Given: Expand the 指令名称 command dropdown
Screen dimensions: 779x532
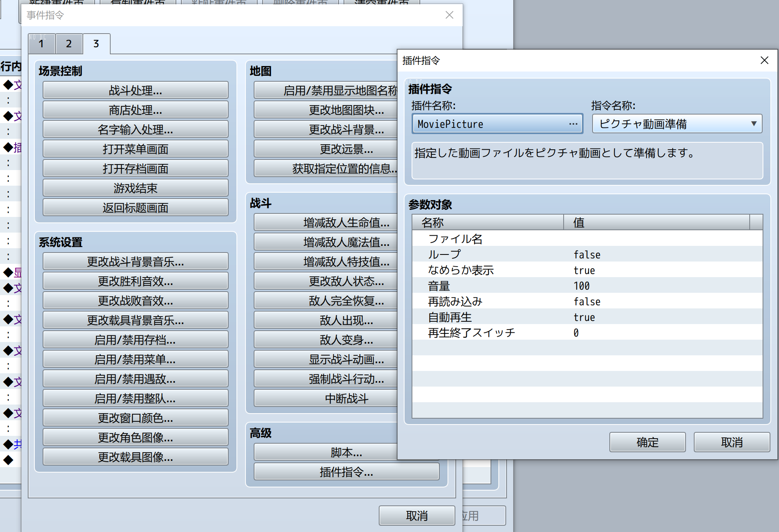Looking at the screenshot, I should (x=677, y=124).
